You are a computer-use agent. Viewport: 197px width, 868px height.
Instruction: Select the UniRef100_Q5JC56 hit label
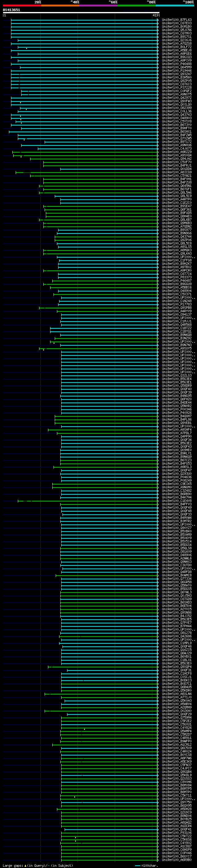[x=177, y=30]
